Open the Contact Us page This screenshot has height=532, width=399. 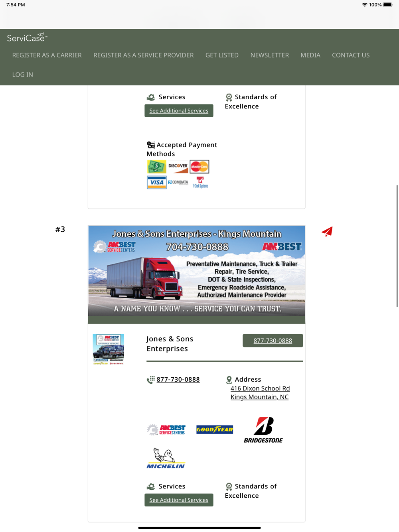coord(351,55)
